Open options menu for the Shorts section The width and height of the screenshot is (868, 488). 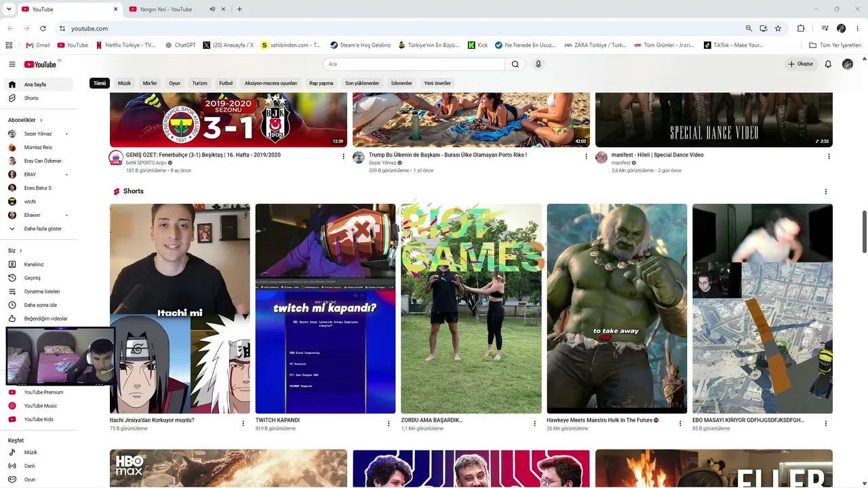coord(826,192)
